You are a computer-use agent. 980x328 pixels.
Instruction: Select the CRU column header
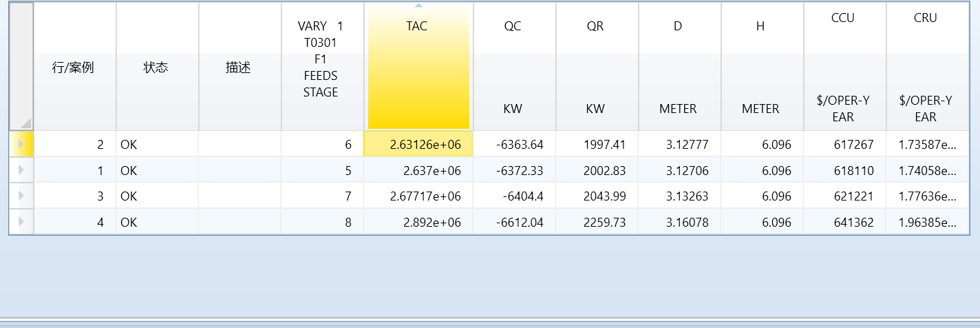coord(926,66)
